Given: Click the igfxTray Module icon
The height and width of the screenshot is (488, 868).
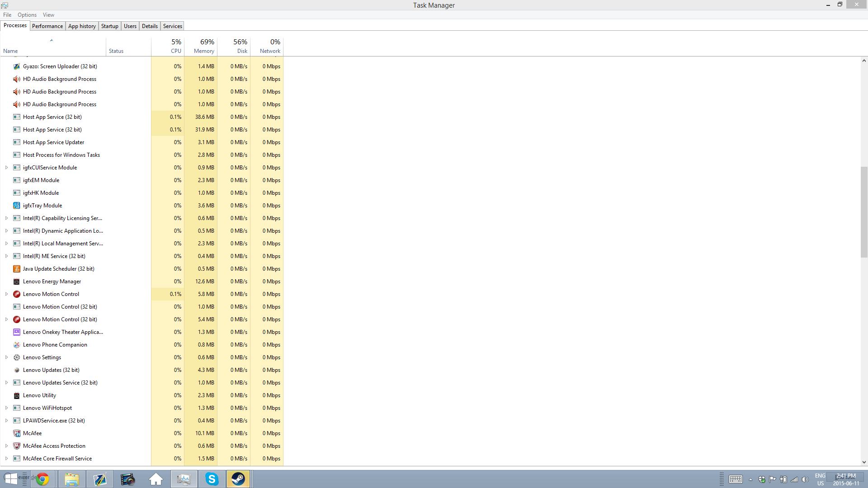Looking at the screenshot, I should click(17, 206).
